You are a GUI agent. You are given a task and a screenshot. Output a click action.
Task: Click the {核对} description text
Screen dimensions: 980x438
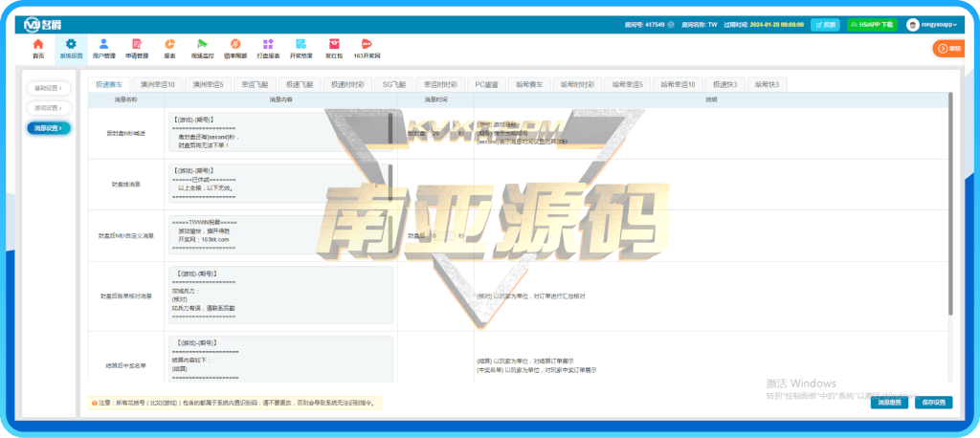coord(530,296)
